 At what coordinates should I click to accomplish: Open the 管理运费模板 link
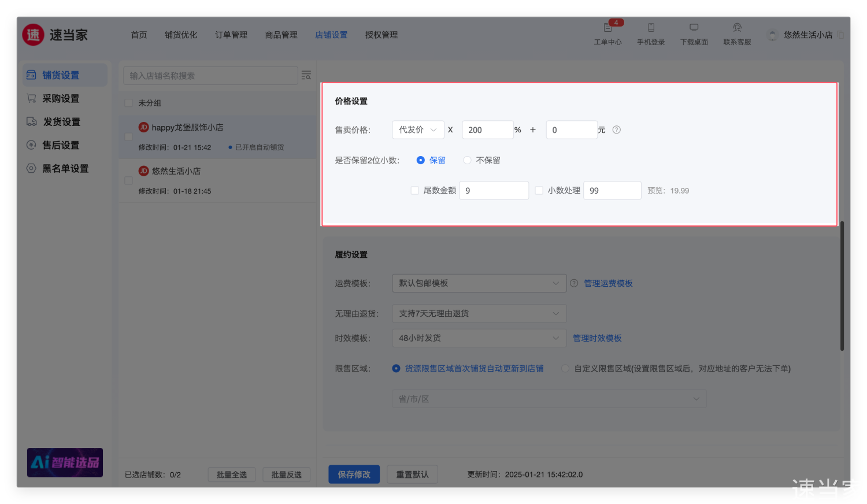(608, 283)
